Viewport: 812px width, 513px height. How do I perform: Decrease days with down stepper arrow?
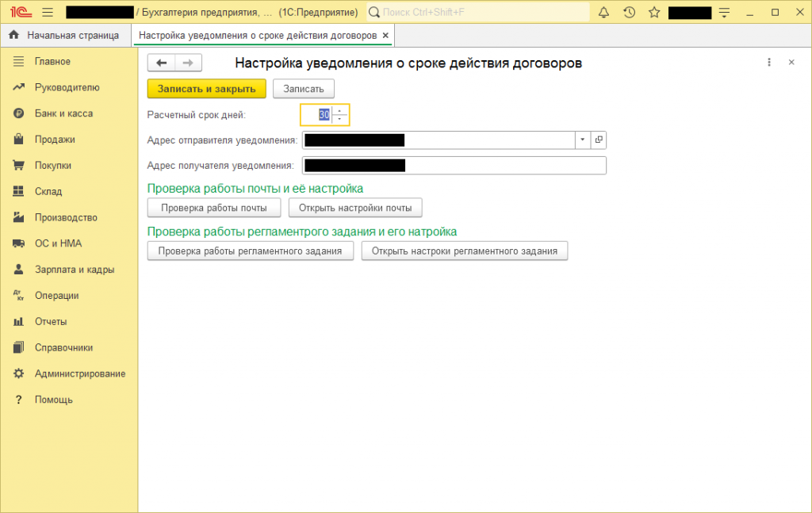[339, 119]
